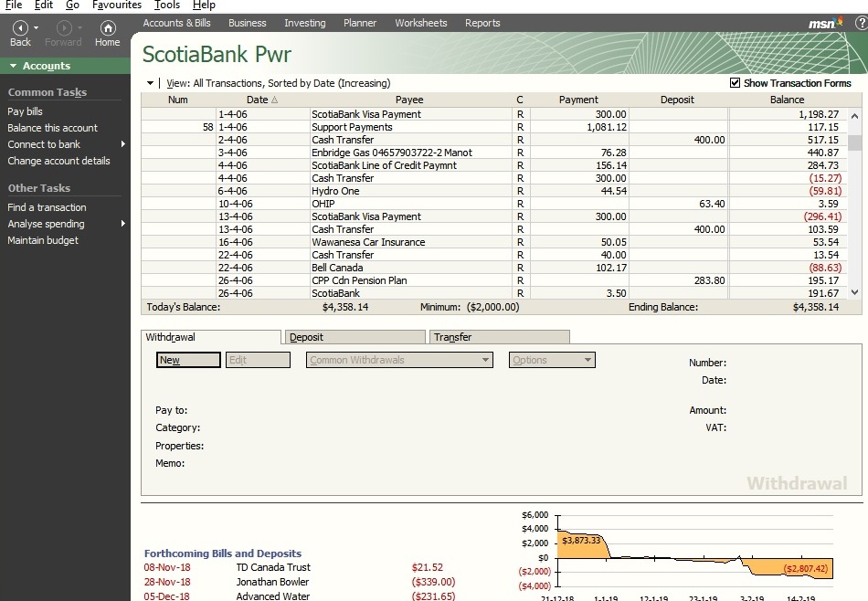Click Balance this account link
The image size is (868, 601).
pyautogui.click(x=52, y=128)
